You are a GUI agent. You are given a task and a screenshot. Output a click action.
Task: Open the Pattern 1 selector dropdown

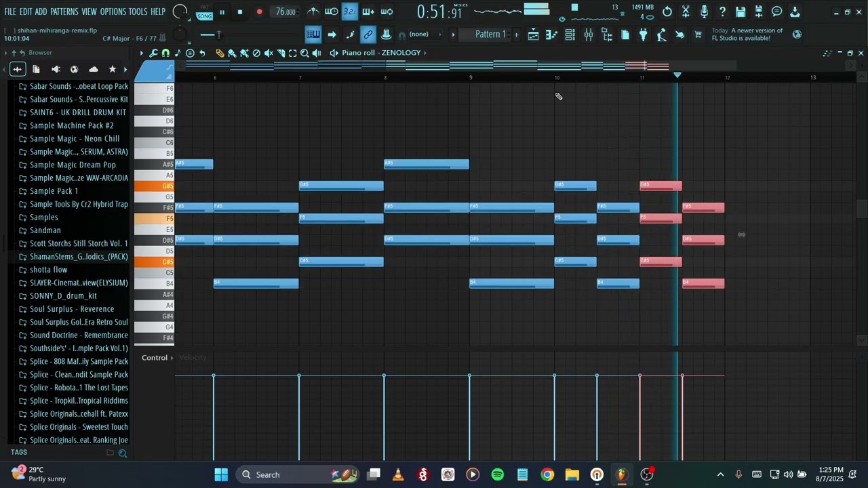[490, 35]
